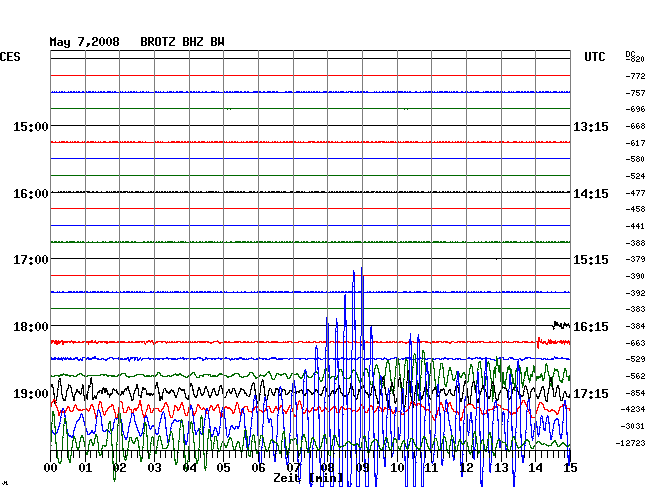Select the 17:00 left axis time label
The height and width of the screenshot is (494, 650).
(30, 260)
